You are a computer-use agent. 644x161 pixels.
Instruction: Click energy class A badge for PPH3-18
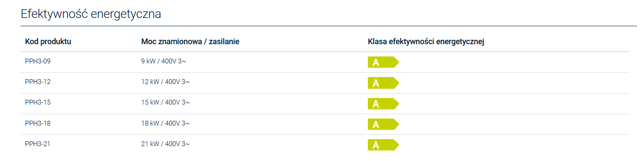point(383,124)
